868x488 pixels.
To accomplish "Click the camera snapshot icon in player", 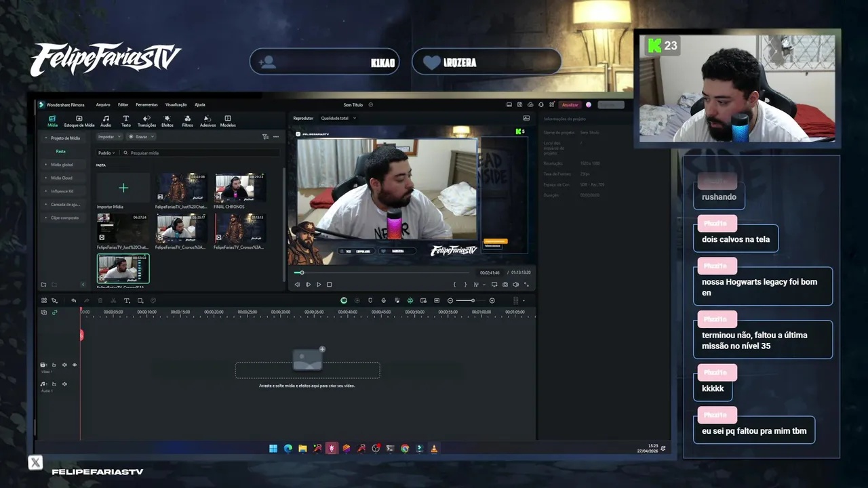I will point(505,285).
